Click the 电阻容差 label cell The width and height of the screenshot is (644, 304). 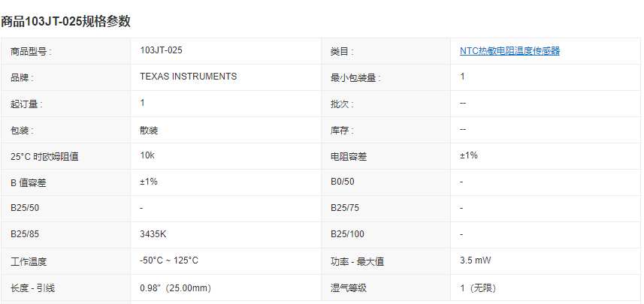[349, 156]
